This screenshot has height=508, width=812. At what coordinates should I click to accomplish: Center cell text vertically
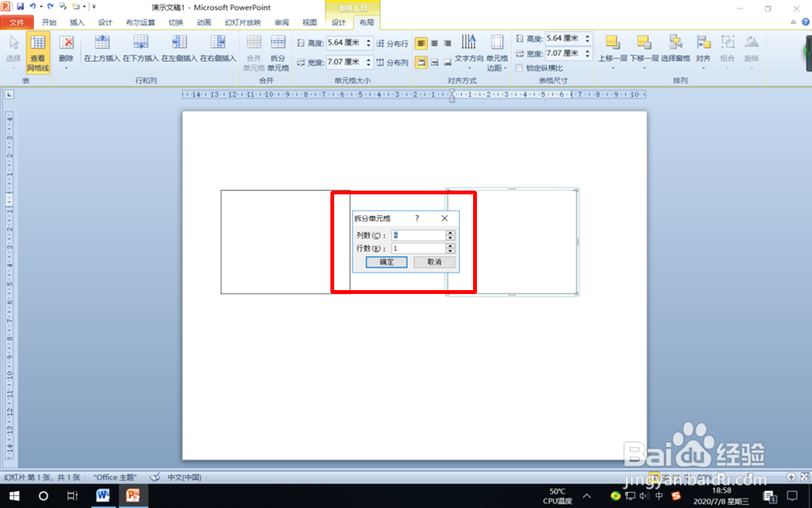tap(435, 62)
